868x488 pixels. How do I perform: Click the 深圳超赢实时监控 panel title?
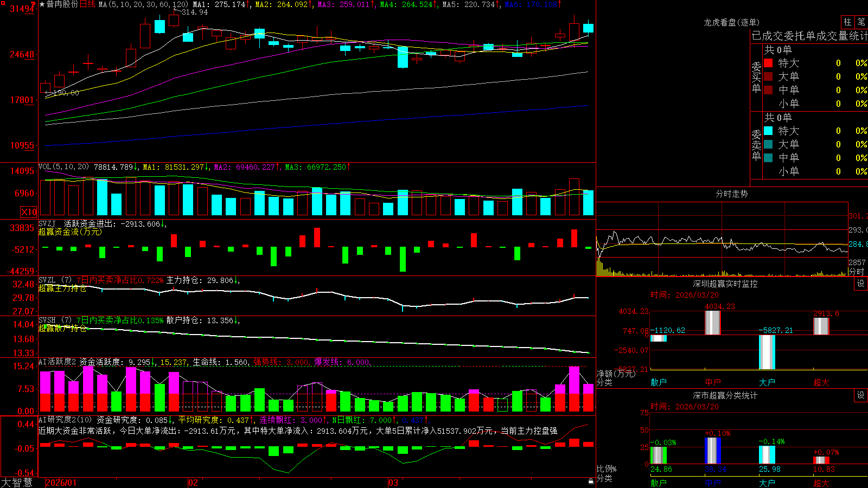click(x=725, y=284)
